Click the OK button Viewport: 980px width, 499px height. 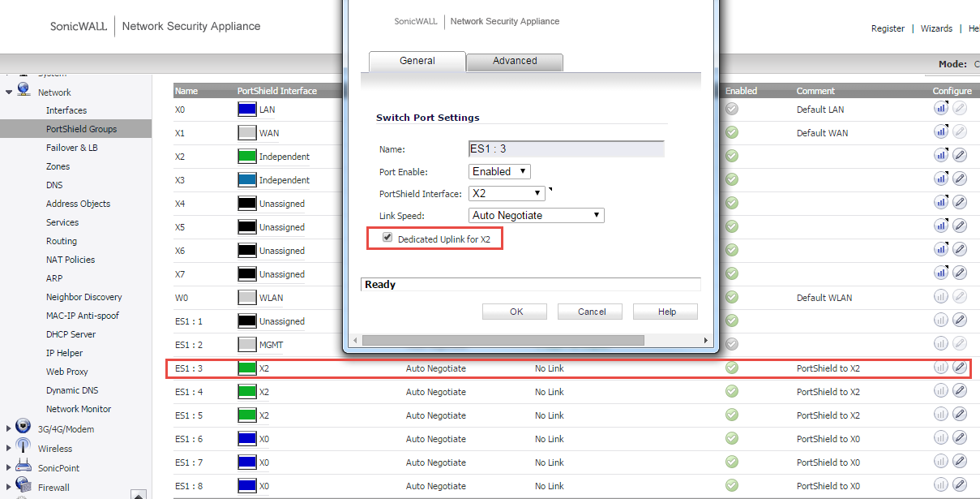coord(516,312)
